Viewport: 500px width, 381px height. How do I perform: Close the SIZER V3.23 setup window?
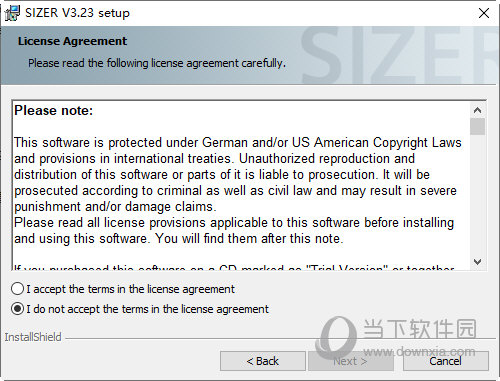coord(484,13)
